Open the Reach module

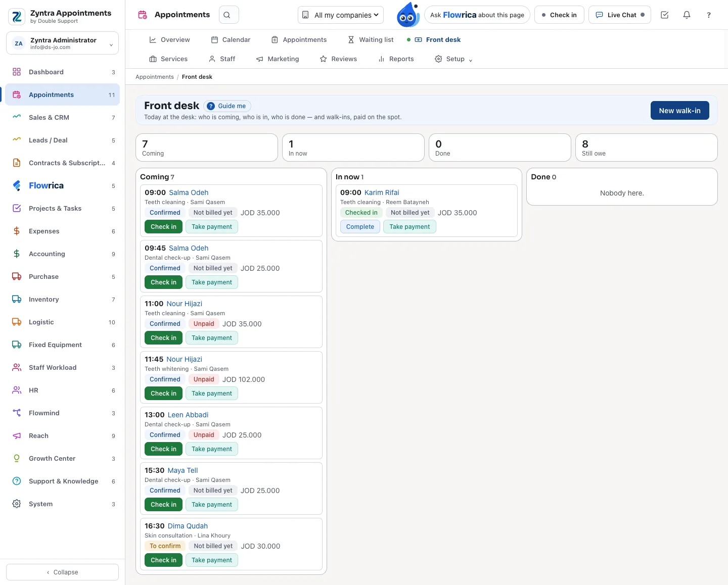pos(63,436)
